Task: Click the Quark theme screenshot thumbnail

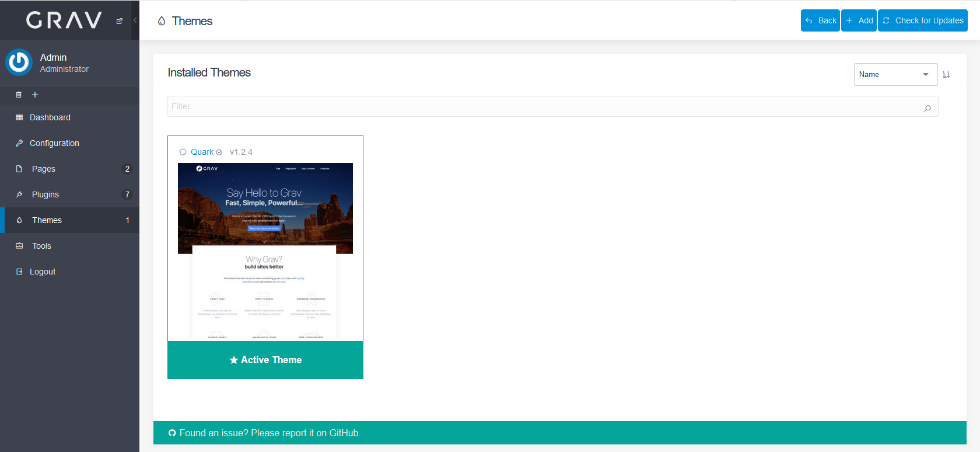Action: coord(265,251)
